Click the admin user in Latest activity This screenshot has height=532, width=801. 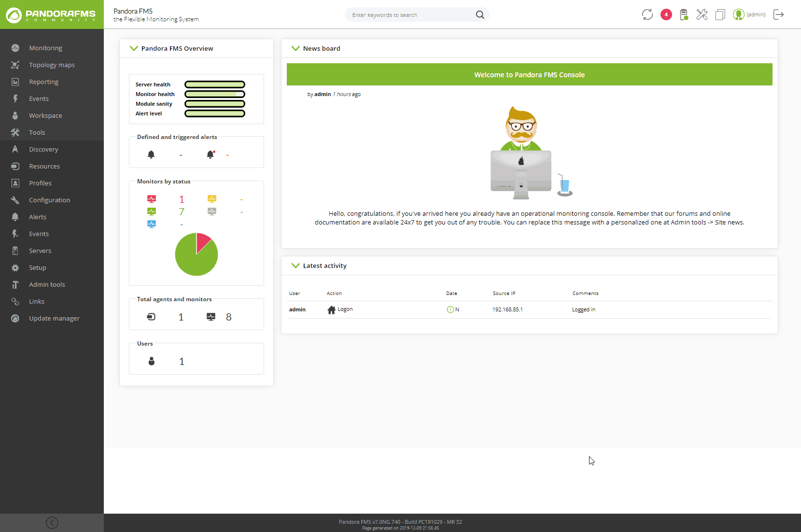[x=297, y=309]
